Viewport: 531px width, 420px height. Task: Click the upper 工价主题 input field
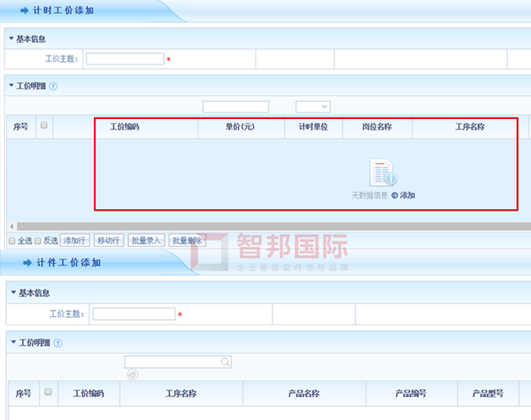[124, 59]
